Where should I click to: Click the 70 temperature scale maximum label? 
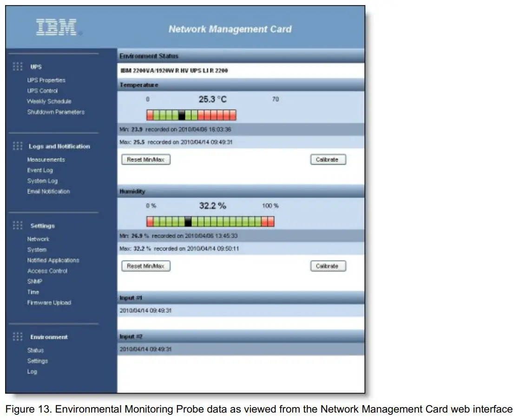click(276, 99)
